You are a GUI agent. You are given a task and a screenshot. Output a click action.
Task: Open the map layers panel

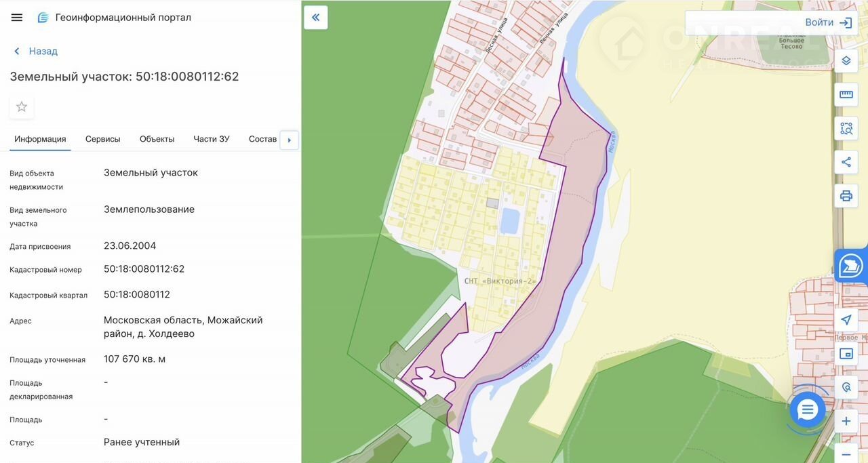[846, 60]
